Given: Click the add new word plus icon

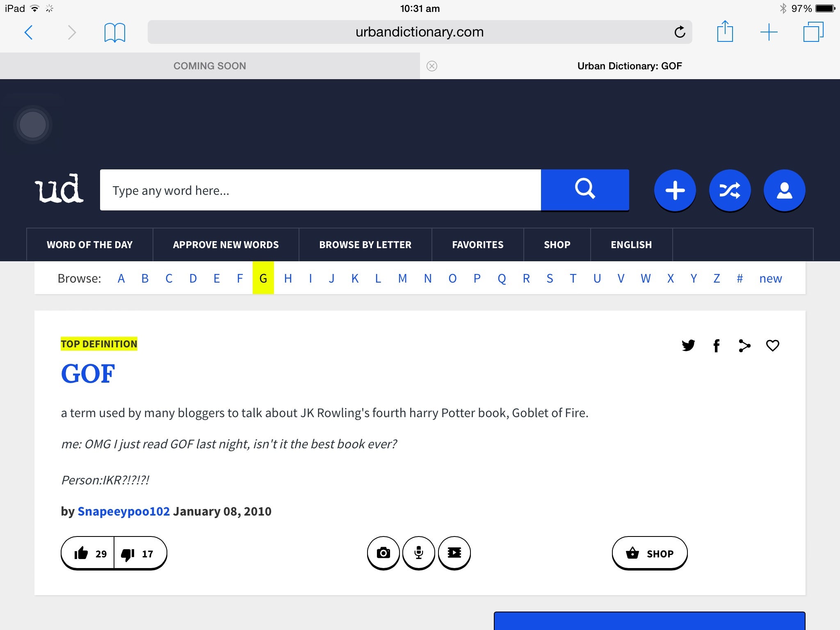Looking at the screenshot, I should point(674,190).
